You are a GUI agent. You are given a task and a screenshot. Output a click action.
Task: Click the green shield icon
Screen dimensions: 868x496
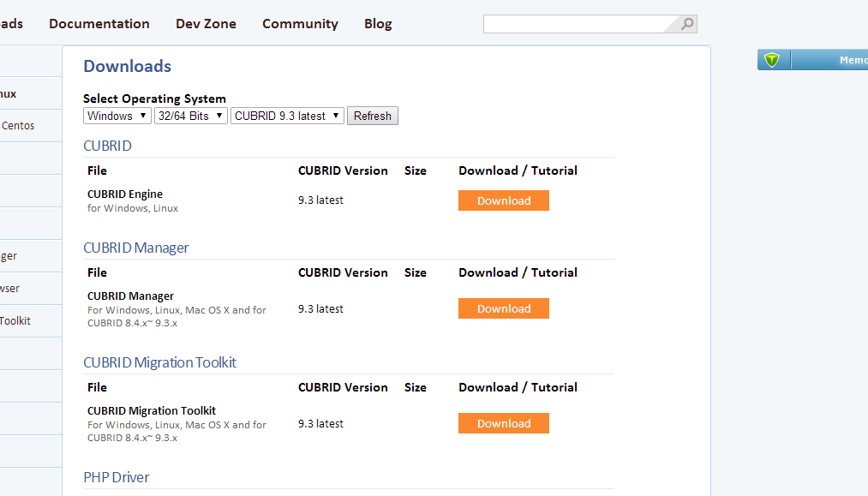point(772,60)
